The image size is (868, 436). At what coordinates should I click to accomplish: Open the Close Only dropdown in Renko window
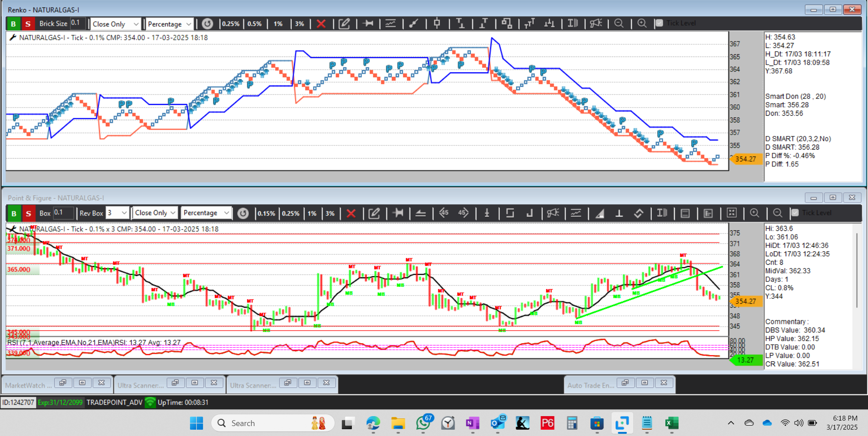click(x=115, y=24)
